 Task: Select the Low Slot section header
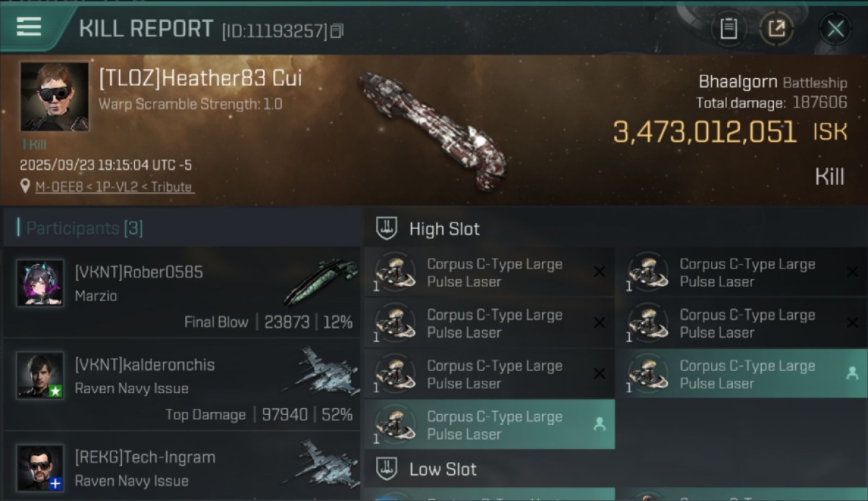(443, 470)
